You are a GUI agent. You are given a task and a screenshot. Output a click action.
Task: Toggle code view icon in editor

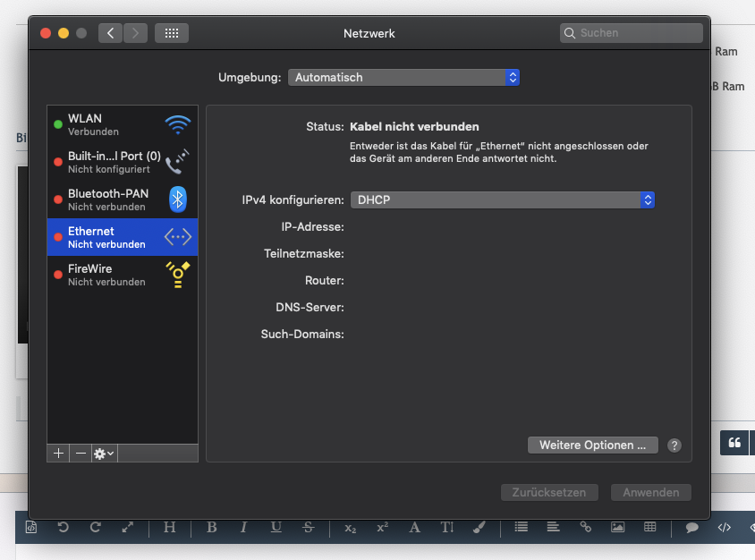pyautogui.click(x=725, y=527)
